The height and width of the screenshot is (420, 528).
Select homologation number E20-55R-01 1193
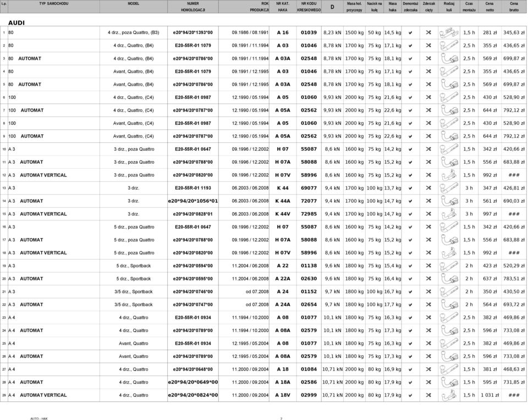[193, 188]
